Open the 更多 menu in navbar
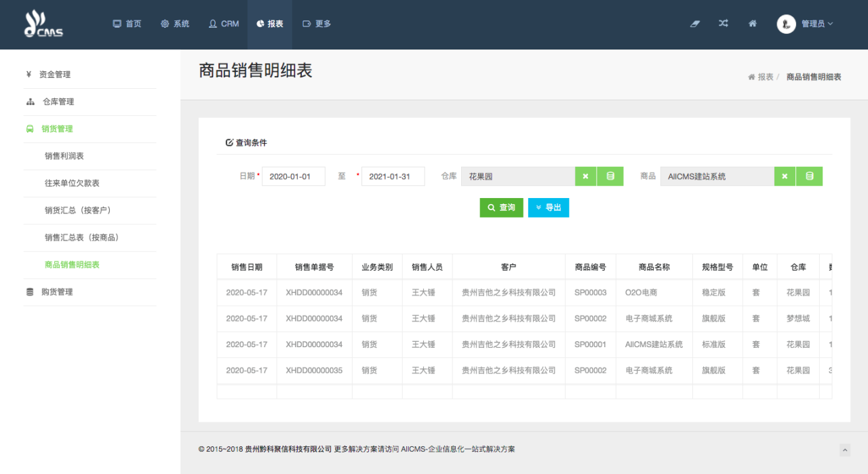 tap(317, 24)
